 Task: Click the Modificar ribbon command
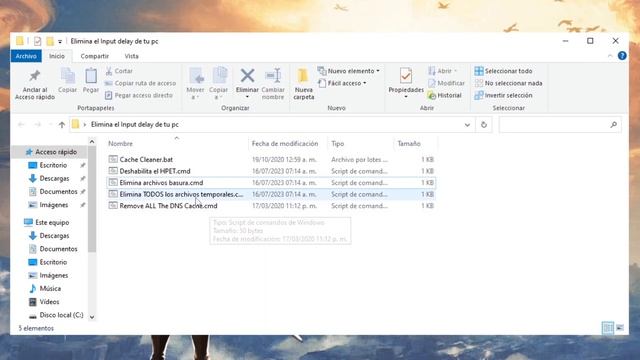[446, 83]
